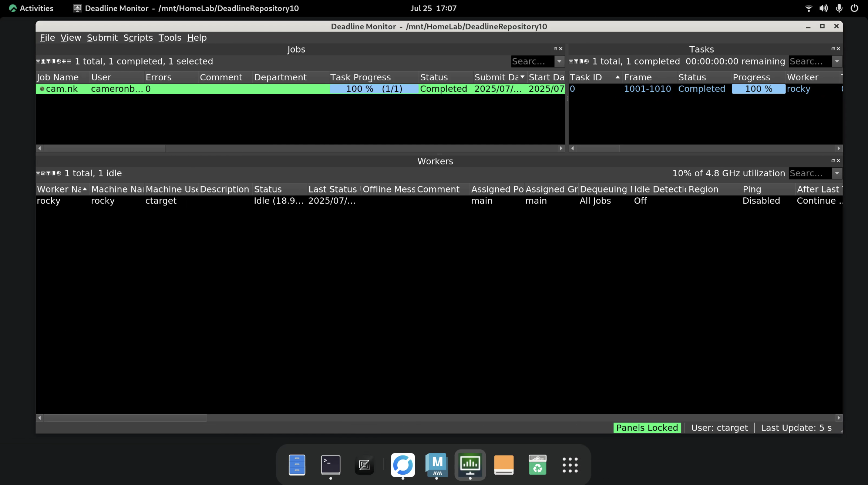
Task: Sort workers by the Ping column header
Action: point(752,189)
